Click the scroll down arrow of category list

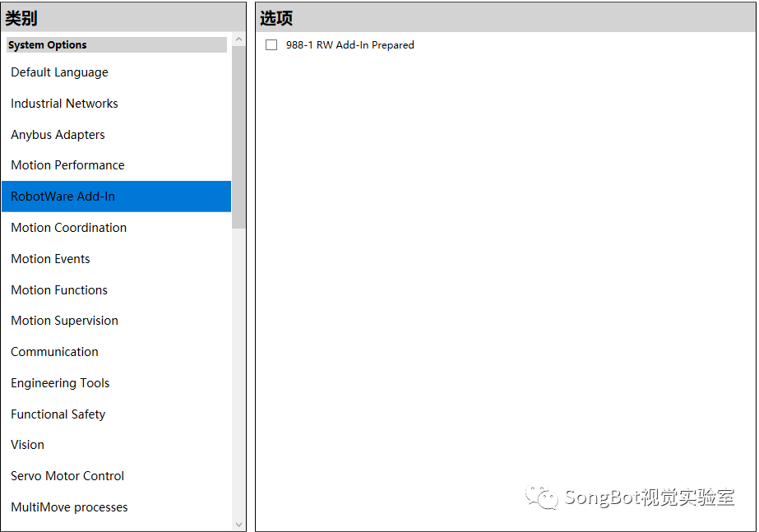(238, 525)
